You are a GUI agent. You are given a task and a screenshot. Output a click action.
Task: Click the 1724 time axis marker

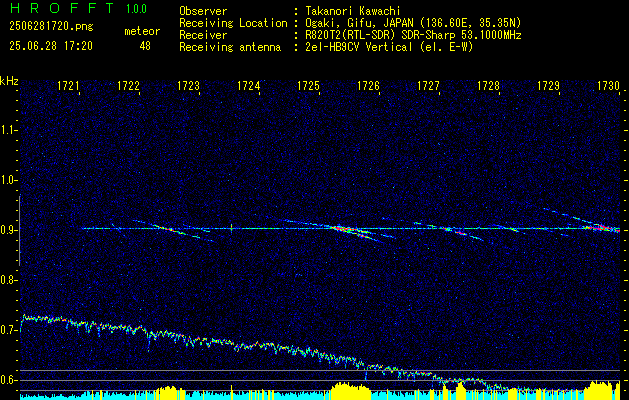[x=249, y=85]
